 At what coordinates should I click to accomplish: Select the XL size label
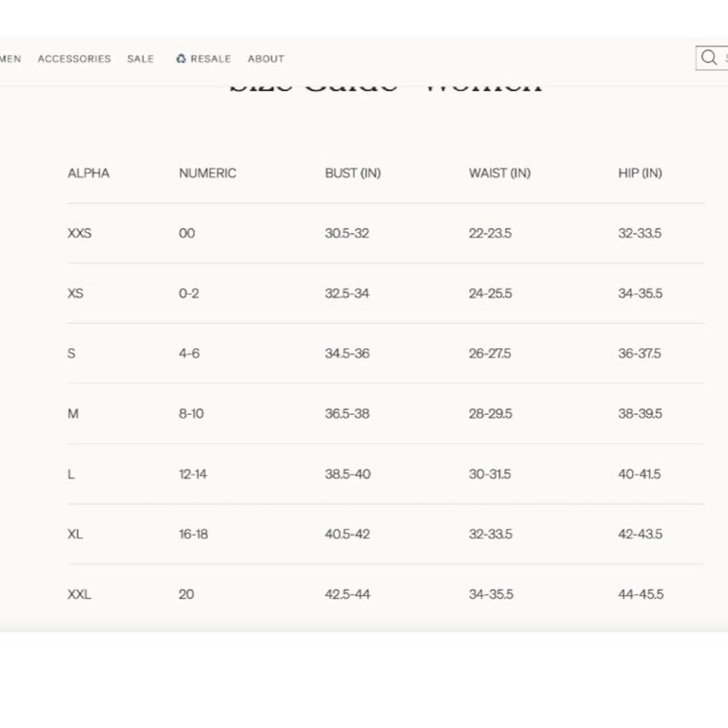[x=75, y=534]
